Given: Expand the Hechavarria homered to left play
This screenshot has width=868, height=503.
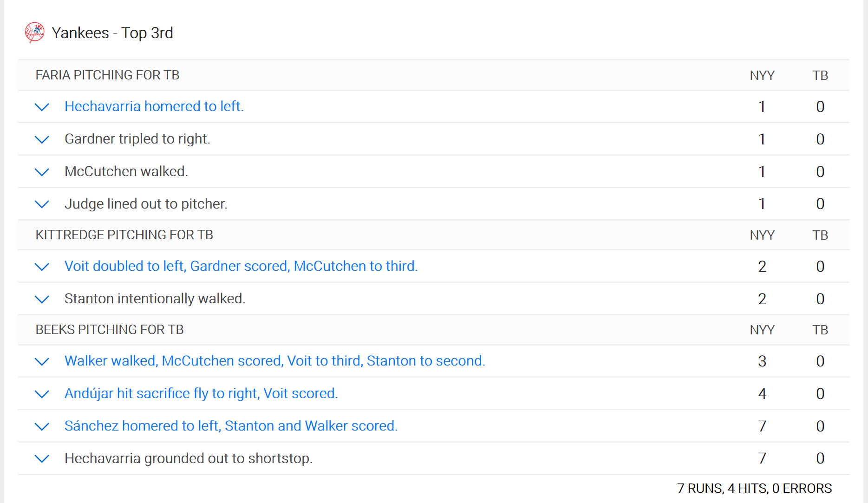Looking at the screenshot, I should pos(42,107).
